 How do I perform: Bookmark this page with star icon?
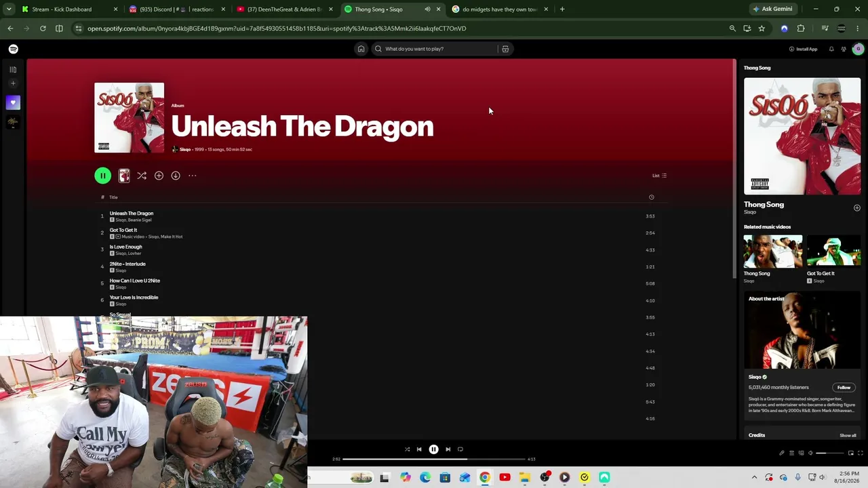pos(762,28)
